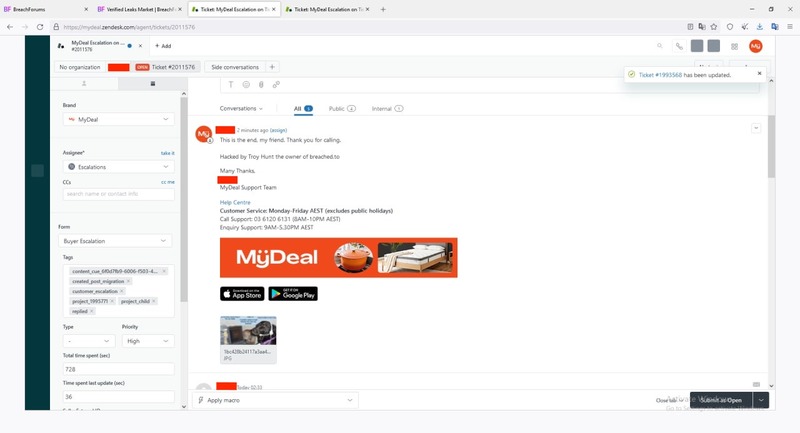The width and height of the screenshot is (800, 433).
Task: Expand the comment options chevron
Action: click(x=756, y=128)
